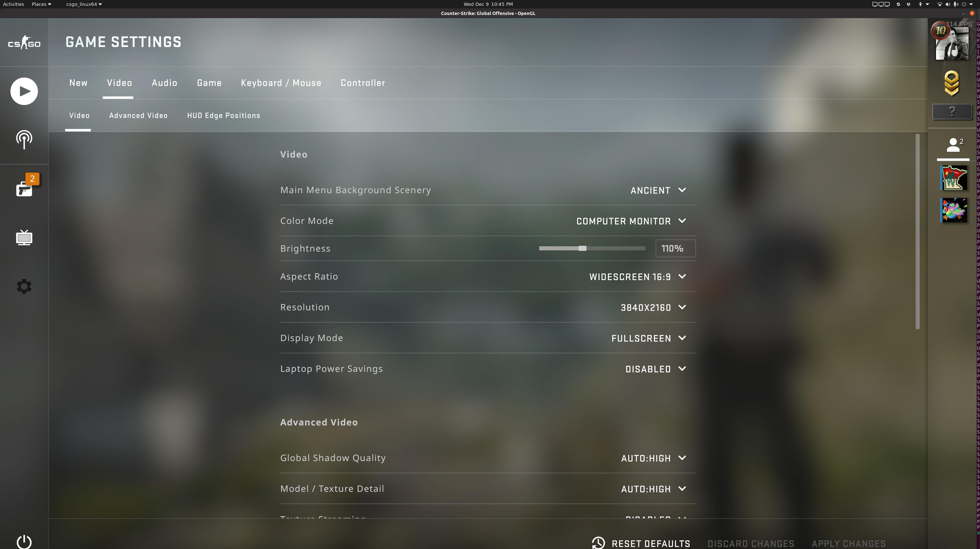
Task: Open the broadcast antenna news icon
Action: click(24, 140)
